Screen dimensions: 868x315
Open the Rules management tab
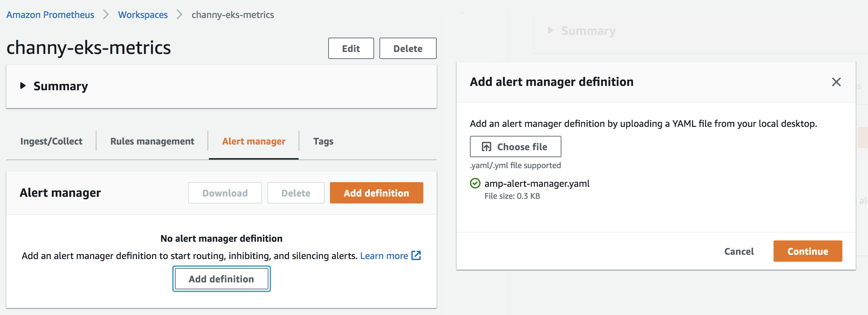(x=152, y=141)
